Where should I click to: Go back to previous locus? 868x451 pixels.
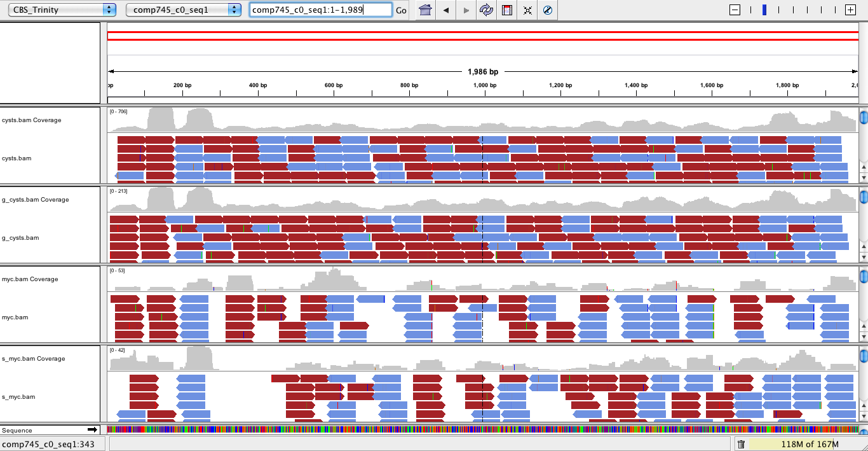[446, 10]
